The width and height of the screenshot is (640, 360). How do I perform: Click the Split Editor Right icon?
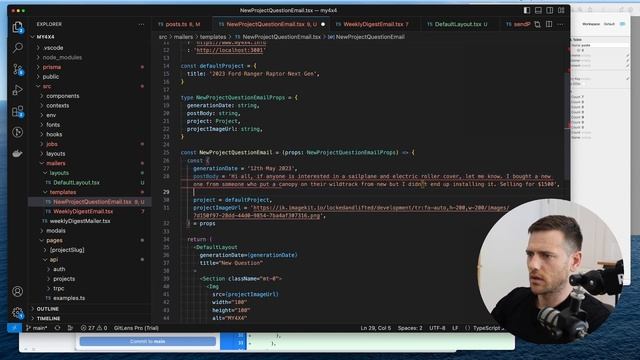pos(549,24)
